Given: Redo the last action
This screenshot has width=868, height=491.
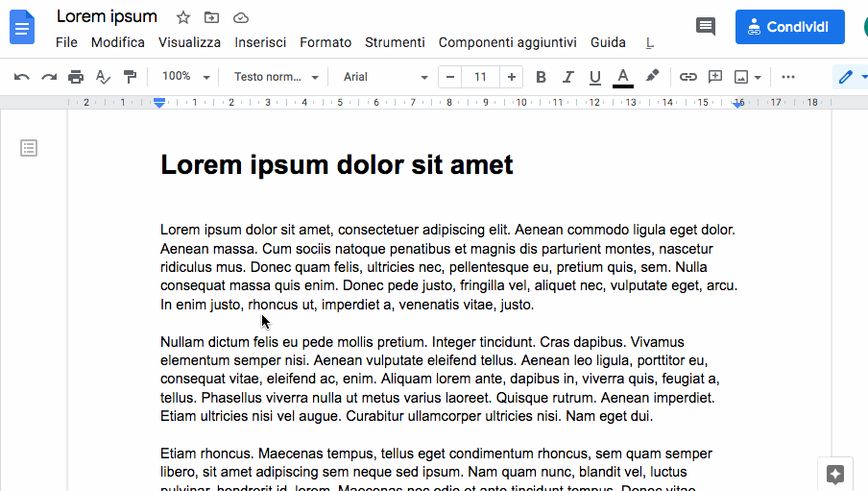Looking at the screenshot, I should 49,77.
